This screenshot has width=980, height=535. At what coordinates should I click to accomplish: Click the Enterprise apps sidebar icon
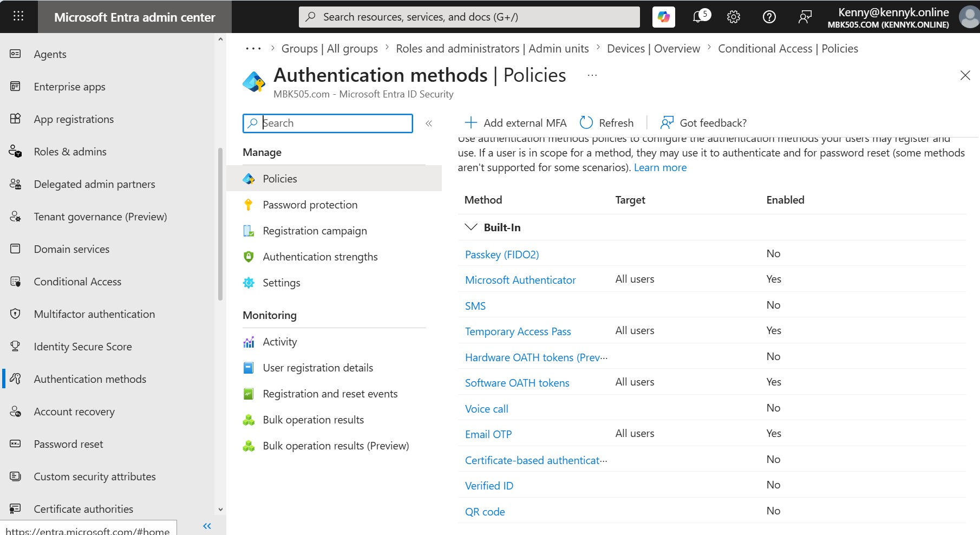click(16, 86)
